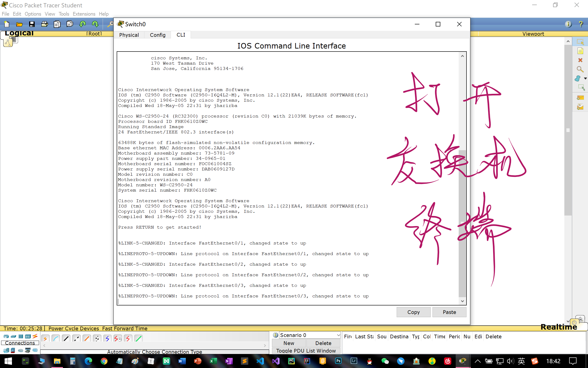588x368 pixels.
Task: Open the File menu
Action: (x=5, y=14)
